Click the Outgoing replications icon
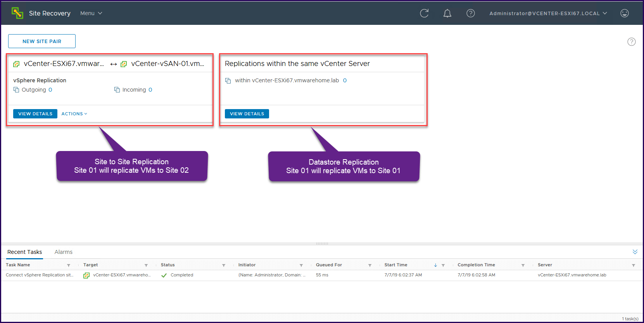Image resolution: width=644 pixels, height=323 pixels. (x=16, y=90)
